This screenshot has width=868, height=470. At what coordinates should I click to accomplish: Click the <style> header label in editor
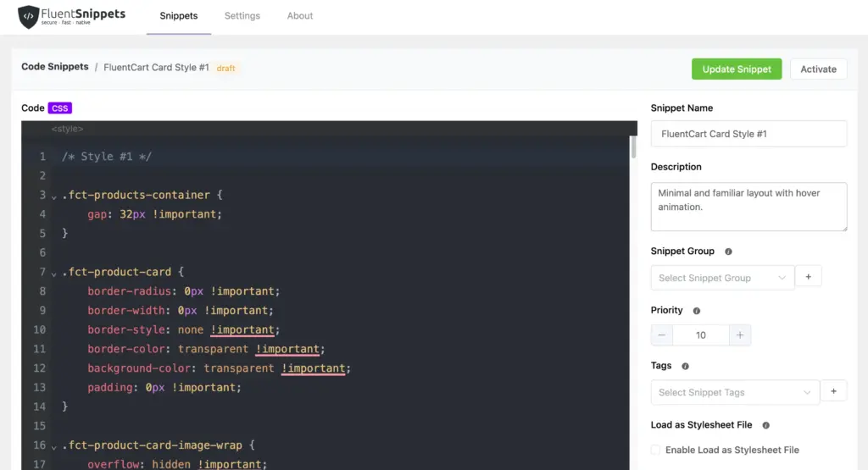(67, 129)
